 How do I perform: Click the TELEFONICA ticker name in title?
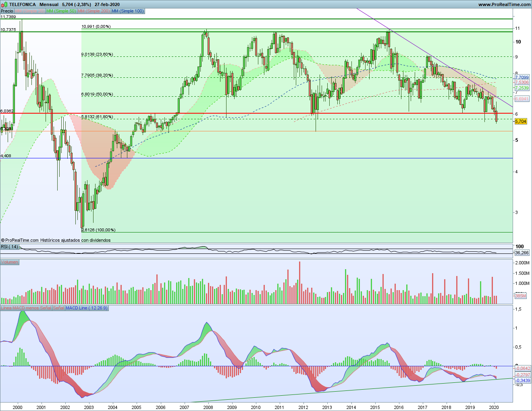[23, 4]
